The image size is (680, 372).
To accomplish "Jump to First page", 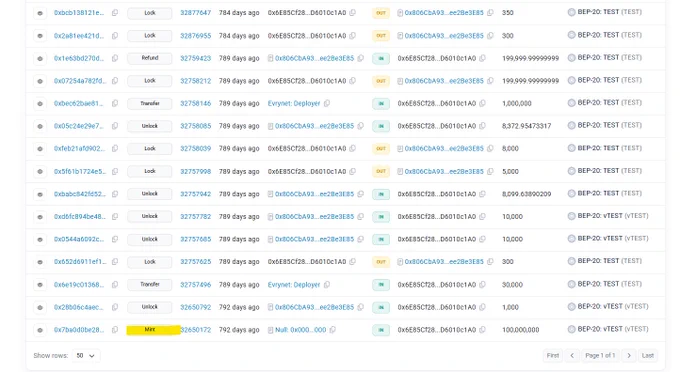I will click(x=552, y=356).
